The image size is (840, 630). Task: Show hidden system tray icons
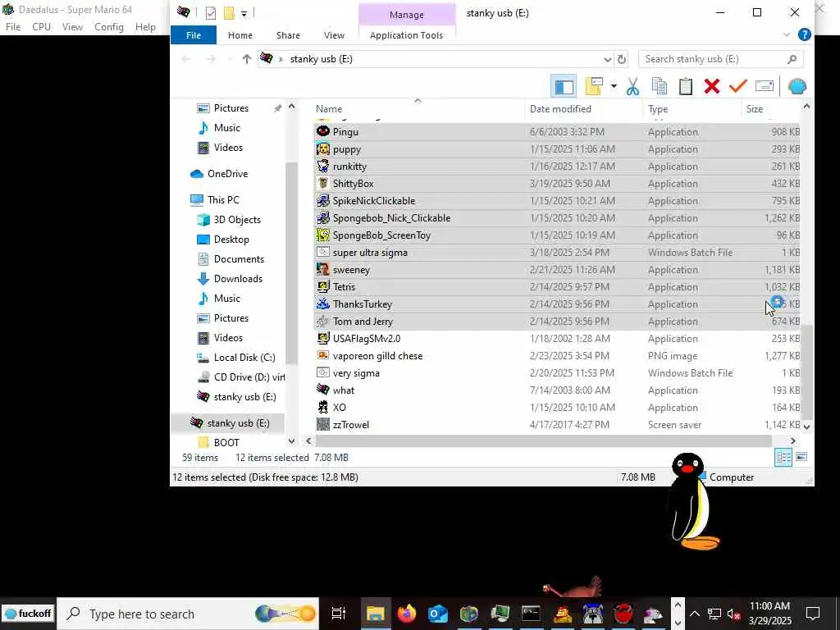[x=694, y=614]
